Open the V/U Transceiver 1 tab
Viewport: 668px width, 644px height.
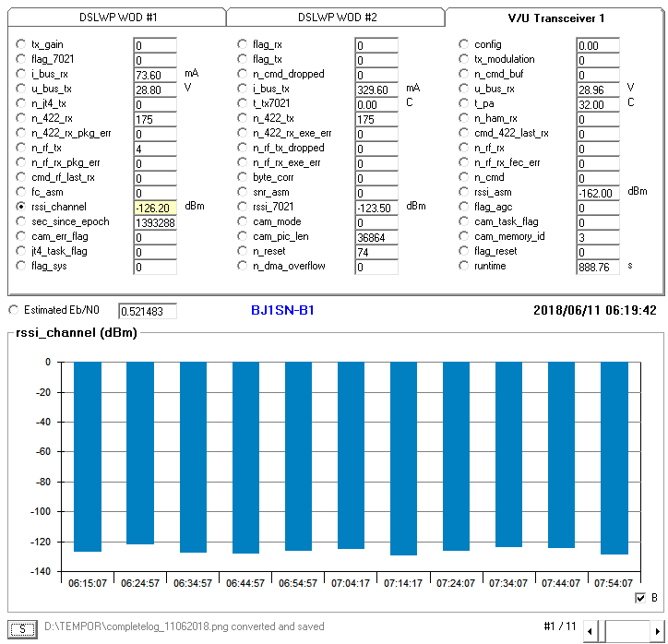555,18
